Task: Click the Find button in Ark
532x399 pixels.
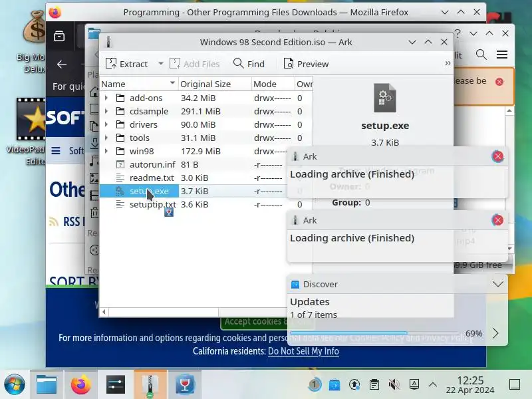Action: click(249, 64)
